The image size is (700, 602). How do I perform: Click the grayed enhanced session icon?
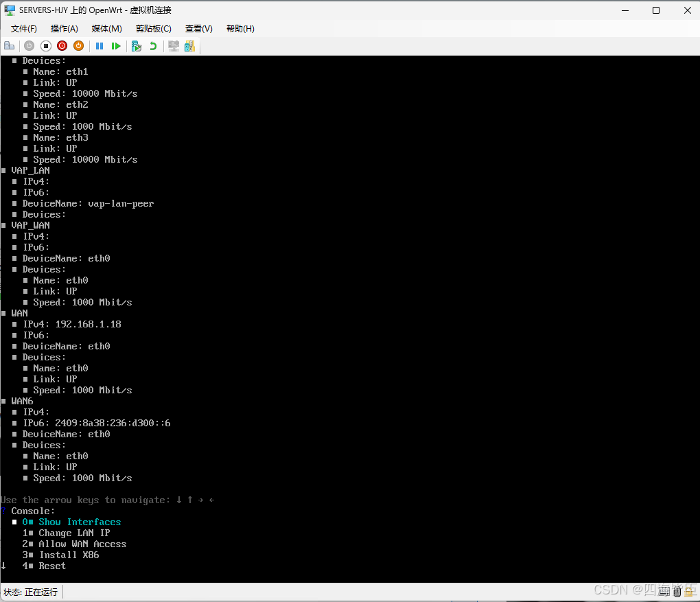[x=174, y=46]
